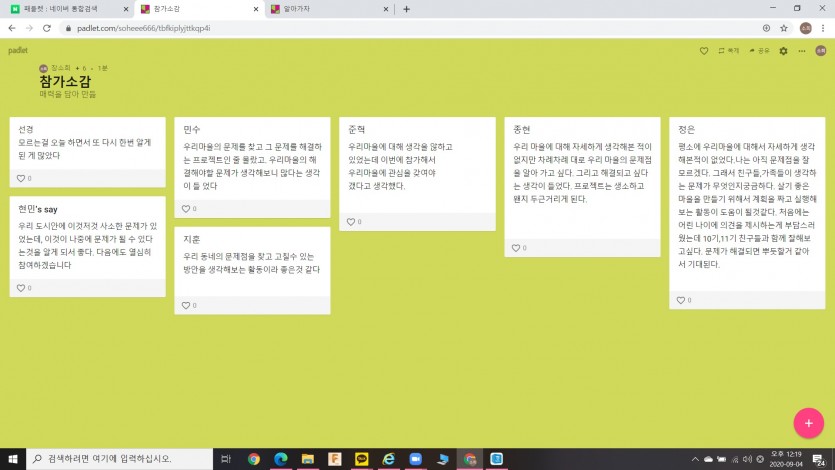835x470 pixels.
Task: Bookmark this page with the star icon
Action: pyautogui.click(x=785, y=28)
